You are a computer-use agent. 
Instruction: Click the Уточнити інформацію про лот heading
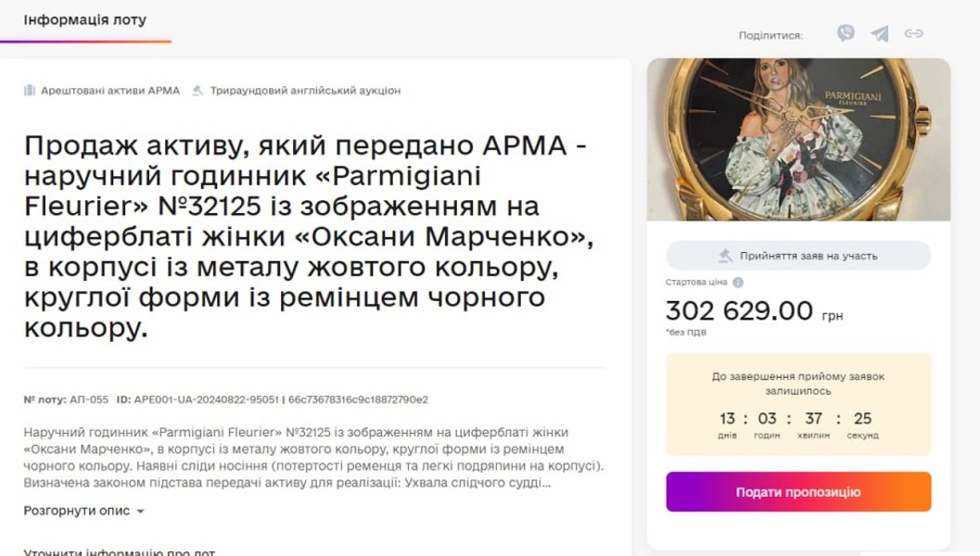pos(119,551)
